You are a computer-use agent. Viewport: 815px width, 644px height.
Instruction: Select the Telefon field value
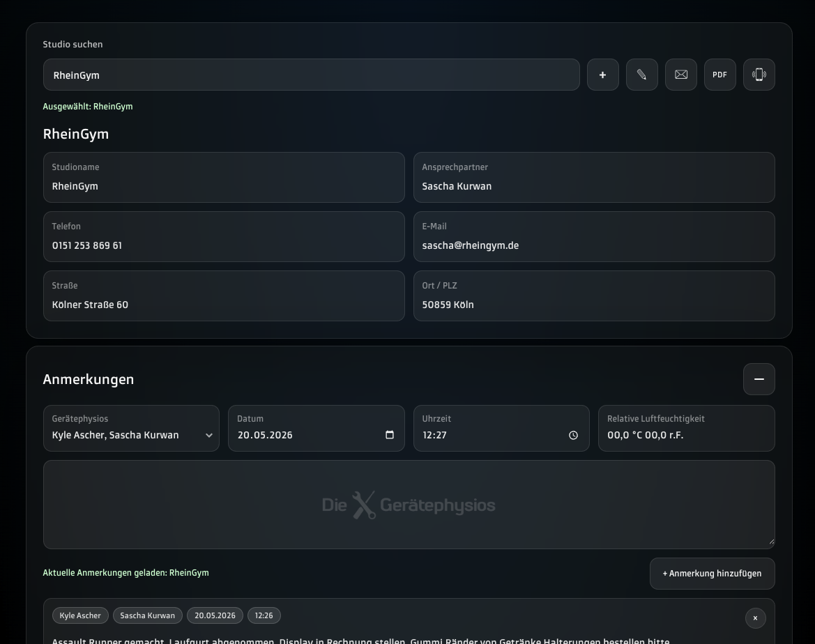point(87,245)
